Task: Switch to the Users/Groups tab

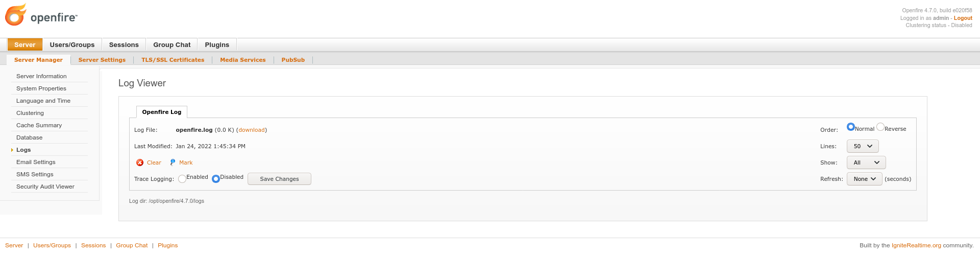Action: point(72,45)
